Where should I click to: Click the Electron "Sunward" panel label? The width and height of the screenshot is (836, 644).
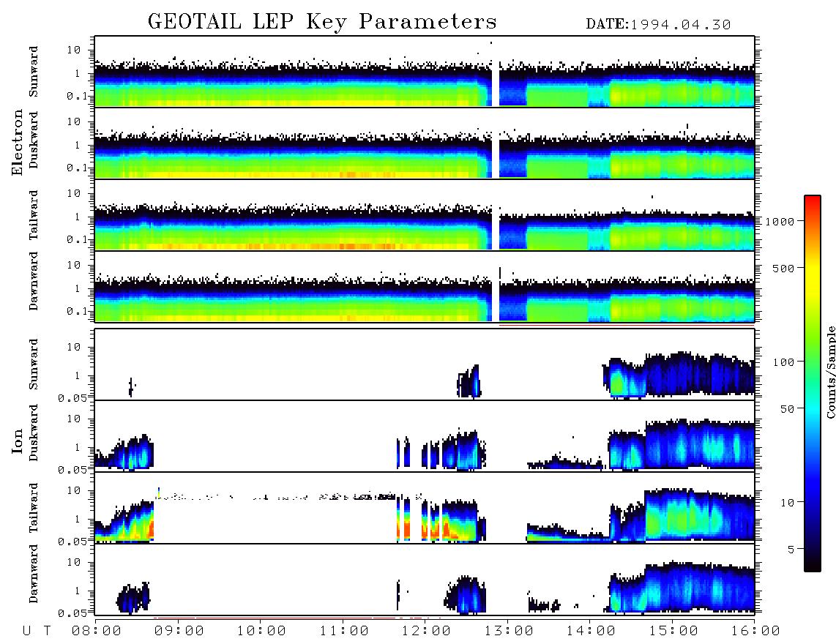tap(34, 72)
